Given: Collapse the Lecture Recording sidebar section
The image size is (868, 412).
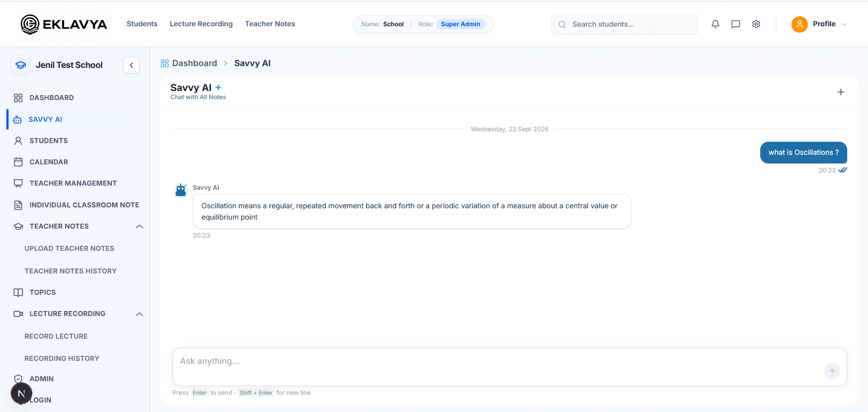Looking at the screenshot, I should click(x=139, y=314).
